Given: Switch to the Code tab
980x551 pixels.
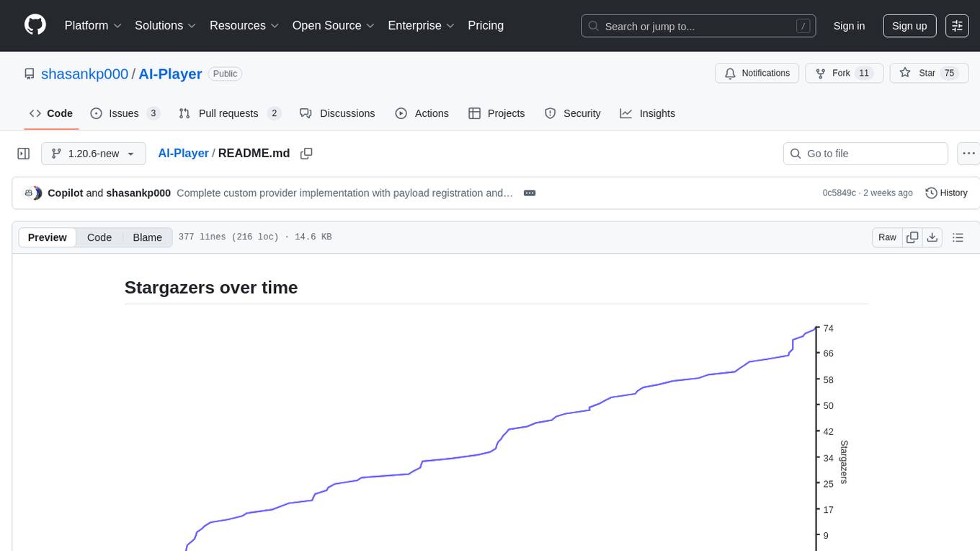Looking at the screenshot, I should click(51, 113).
